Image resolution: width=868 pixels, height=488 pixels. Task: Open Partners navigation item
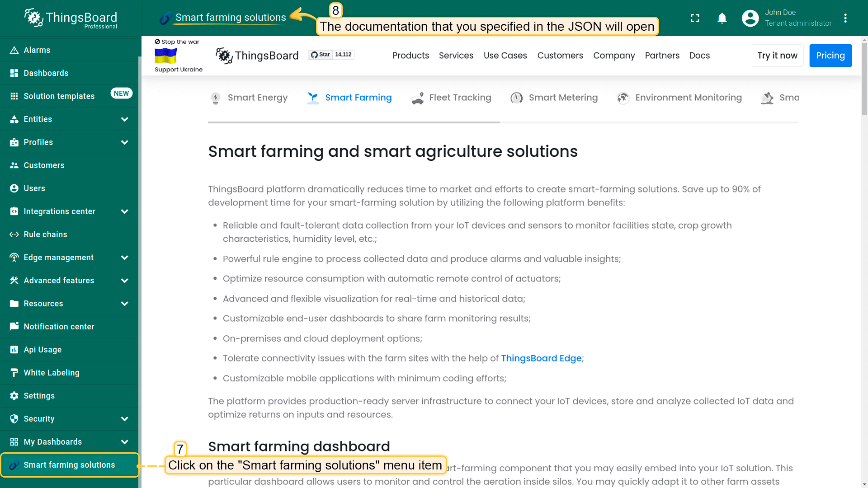pos(662,56)
